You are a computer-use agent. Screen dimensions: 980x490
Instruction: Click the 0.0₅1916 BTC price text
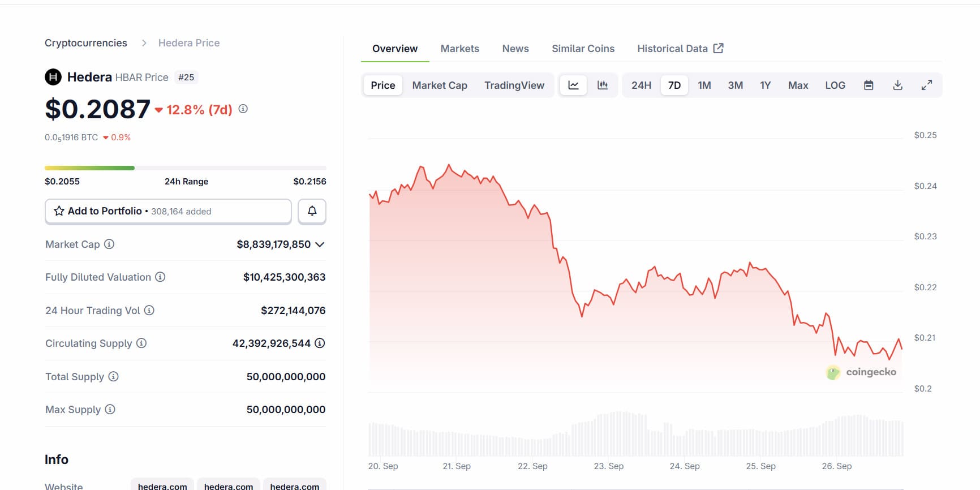pyautogui.click(x=71, y=137)
